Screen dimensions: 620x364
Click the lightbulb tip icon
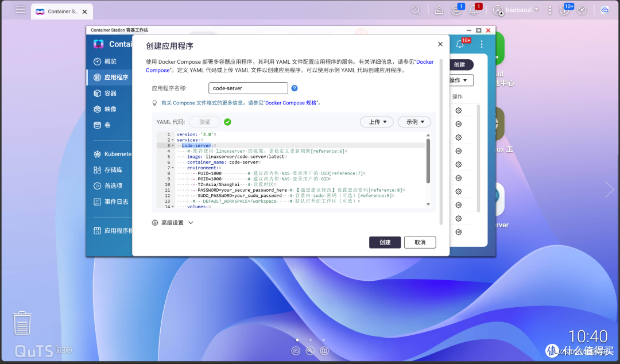coord(154,103)
